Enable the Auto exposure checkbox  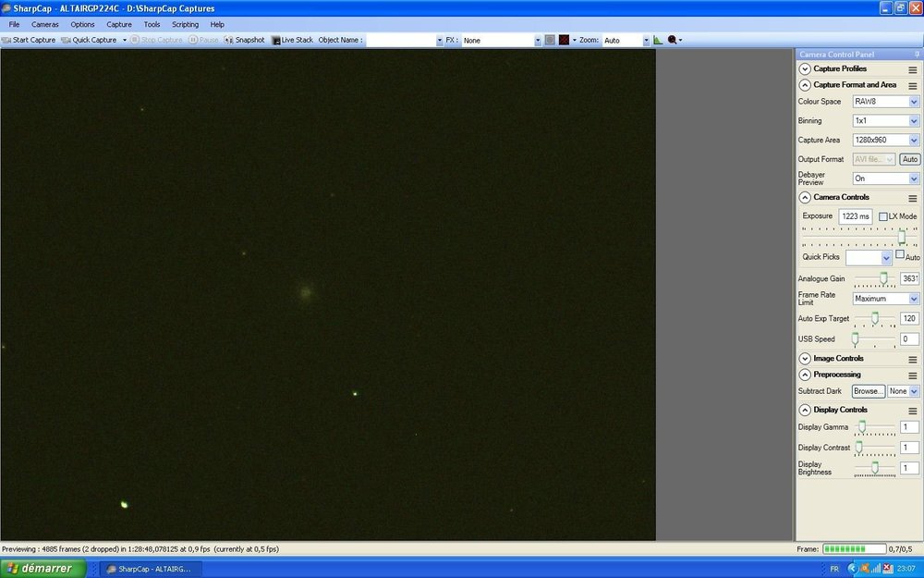(900, 254)
